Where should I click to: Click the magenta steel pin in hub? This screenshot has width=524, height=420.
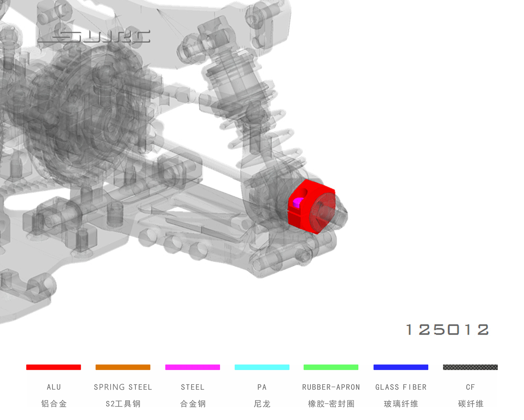[x=297, y=202]
